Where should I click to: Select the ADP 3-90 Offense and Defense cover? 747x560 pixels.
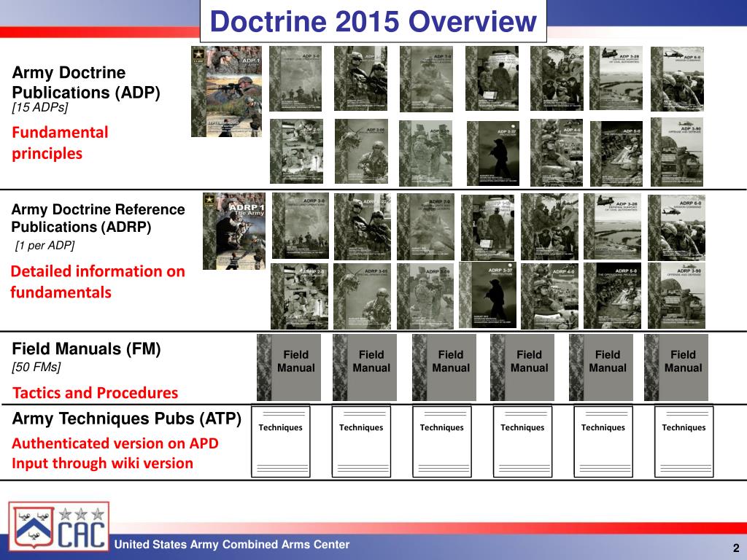[x=677, y=152]
